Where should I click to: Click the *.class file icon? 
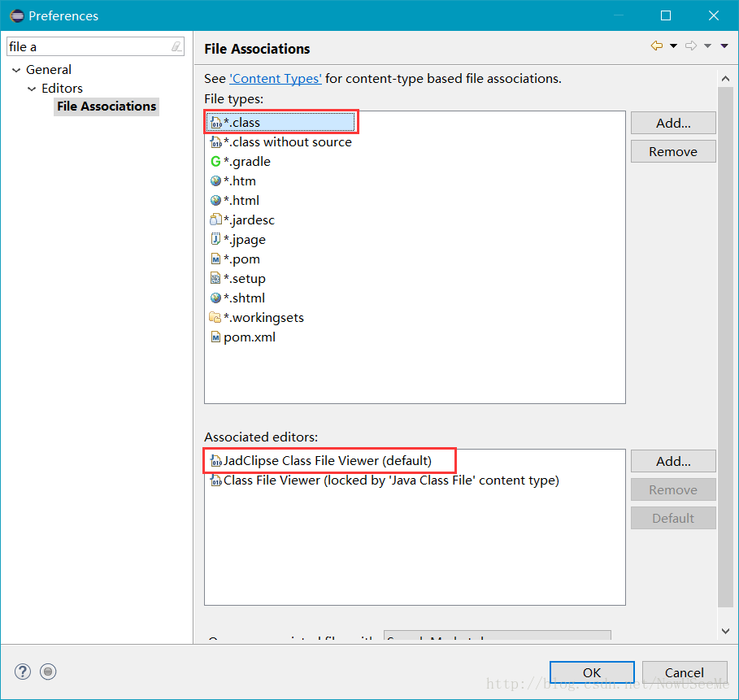(216, 123)
